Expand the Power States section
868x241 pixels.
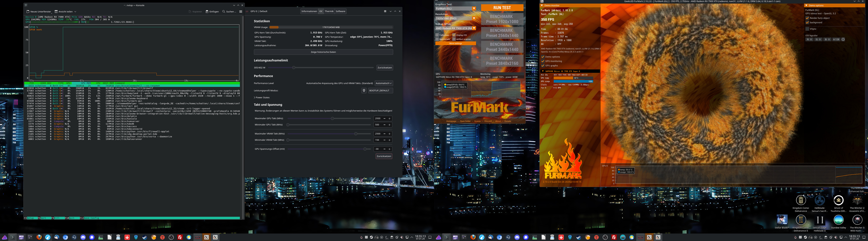point(262,98)
